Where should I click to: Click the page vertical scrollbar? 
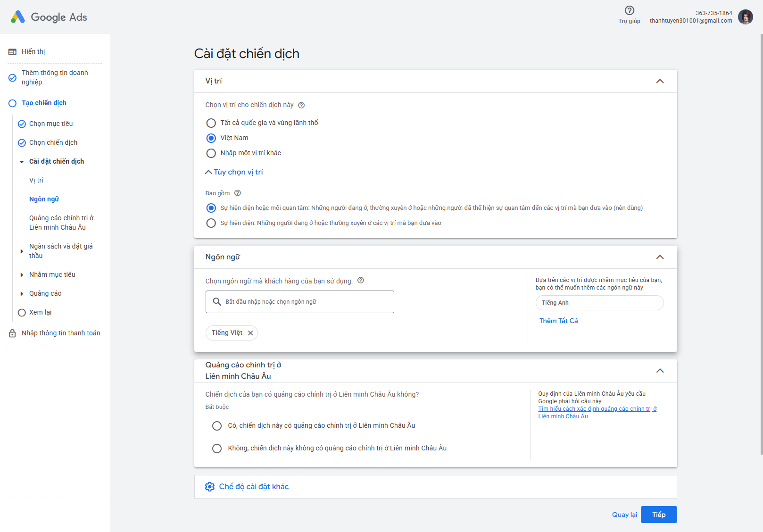(761, 244)
